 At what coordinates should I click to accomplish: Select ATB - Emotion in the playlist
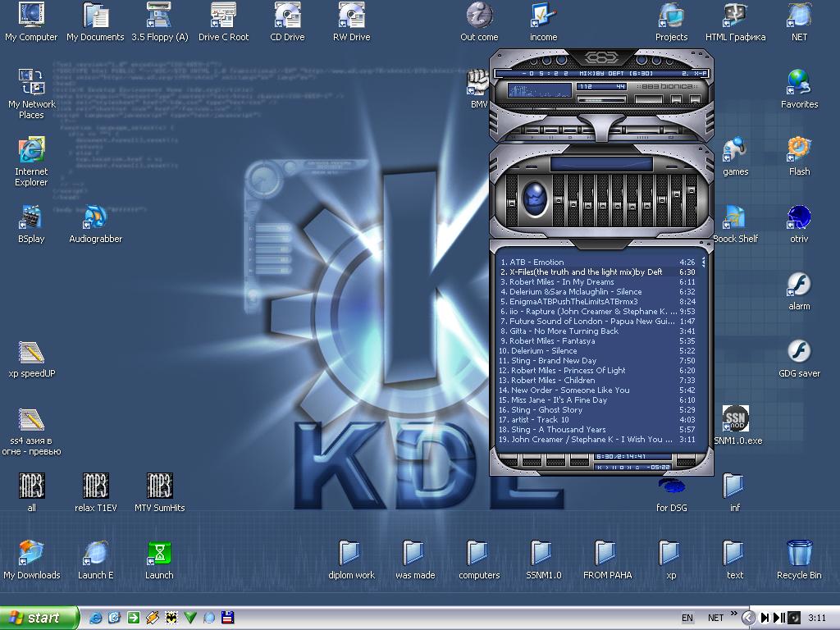point(597,262)
